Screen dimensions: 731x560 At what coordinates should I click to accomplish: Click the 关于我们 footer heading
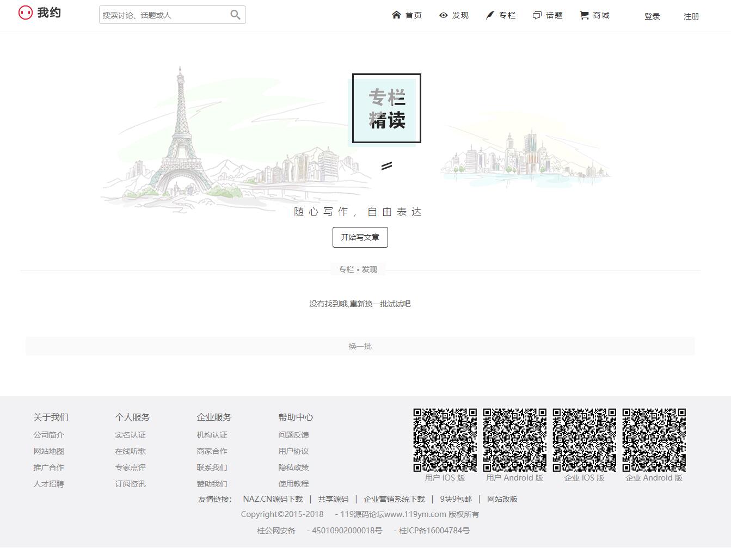click(x=51, y=417)
